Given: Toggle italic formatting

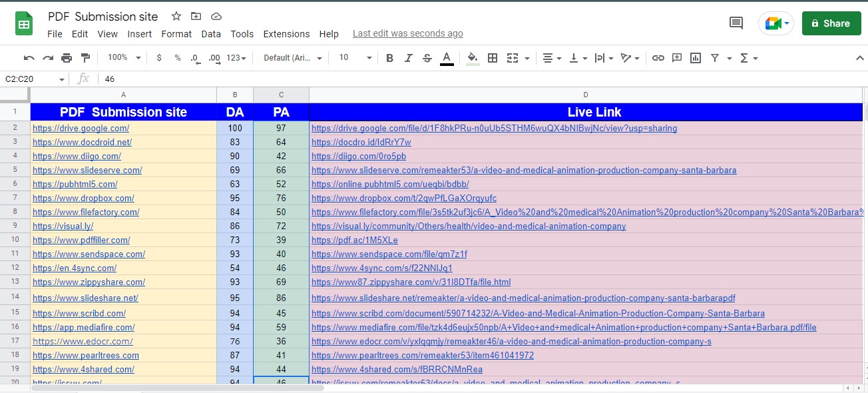Looking at the screenshot, I should click(x=408, y=58).
